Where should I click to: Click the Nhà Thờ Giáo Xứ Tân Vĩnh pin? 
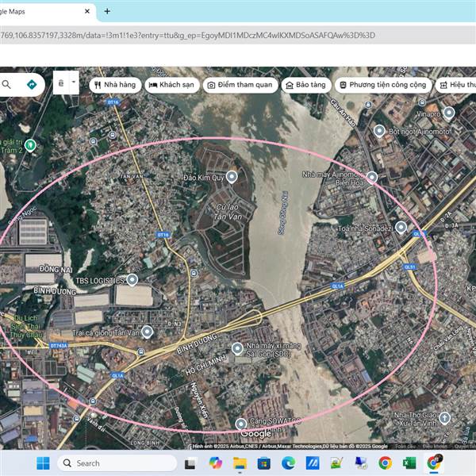(x=444, y=417)
